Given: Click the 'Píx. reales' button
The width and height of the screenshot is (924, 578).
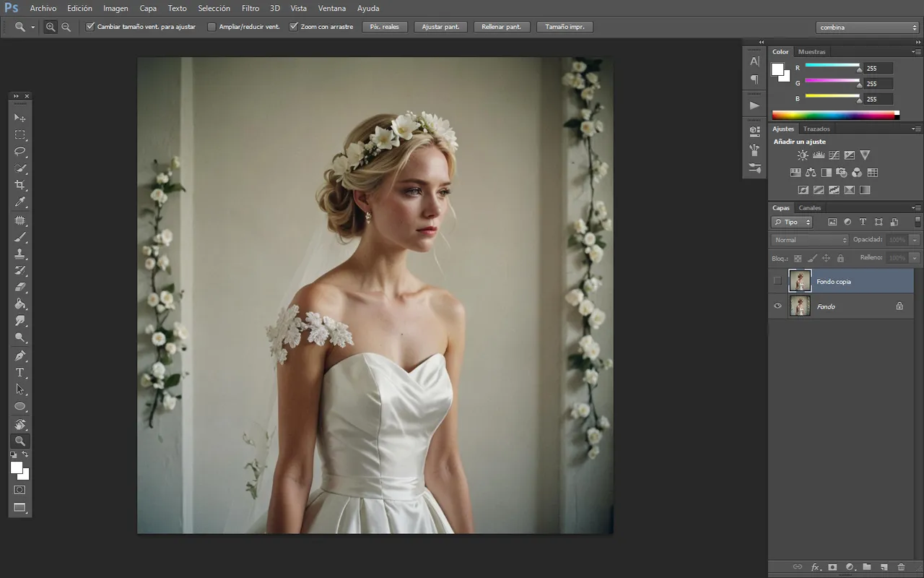Looking at the screenshot, I should (x=385, y=27).
